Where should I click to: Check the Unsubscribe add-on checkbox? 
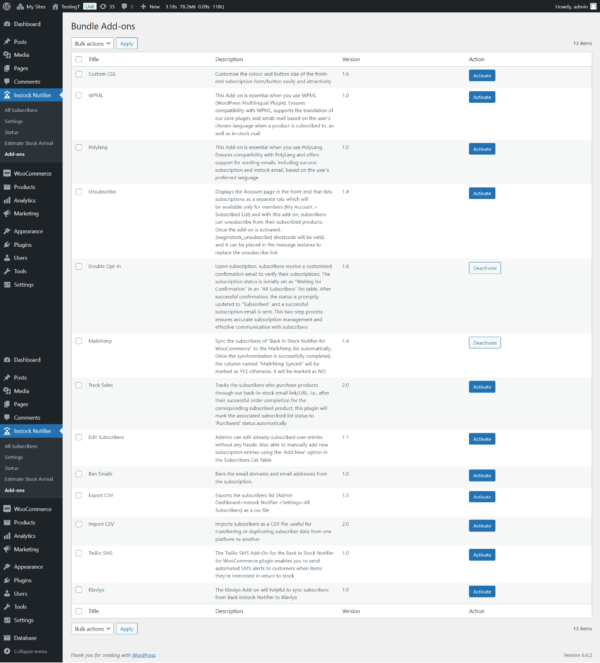(79, 192)
